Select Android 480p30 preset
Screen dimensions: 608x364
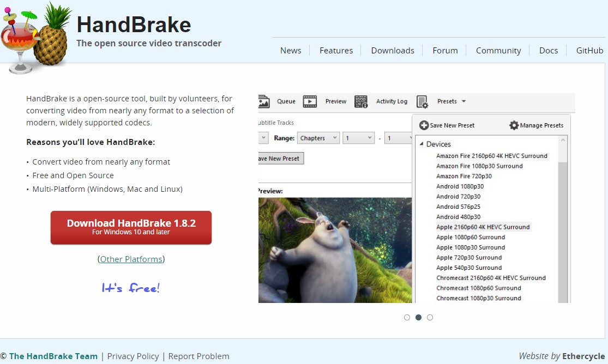[459, 217]
